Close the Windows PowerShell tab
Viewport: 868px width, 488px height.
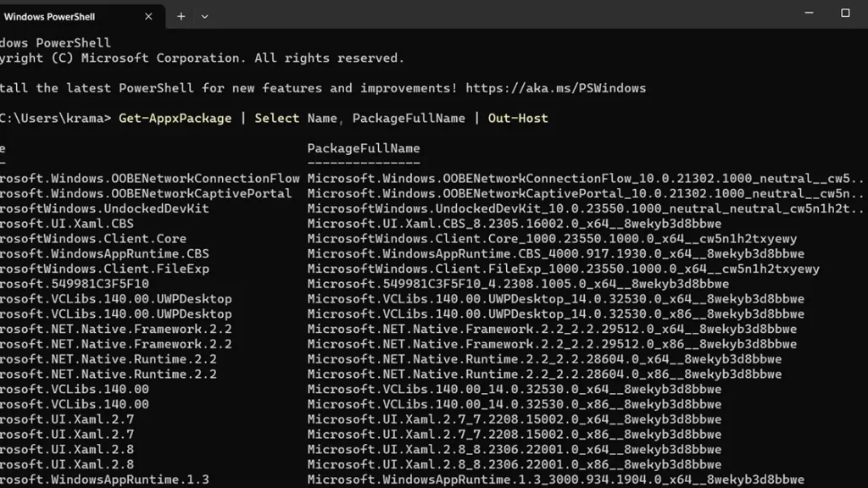(148, 17)
